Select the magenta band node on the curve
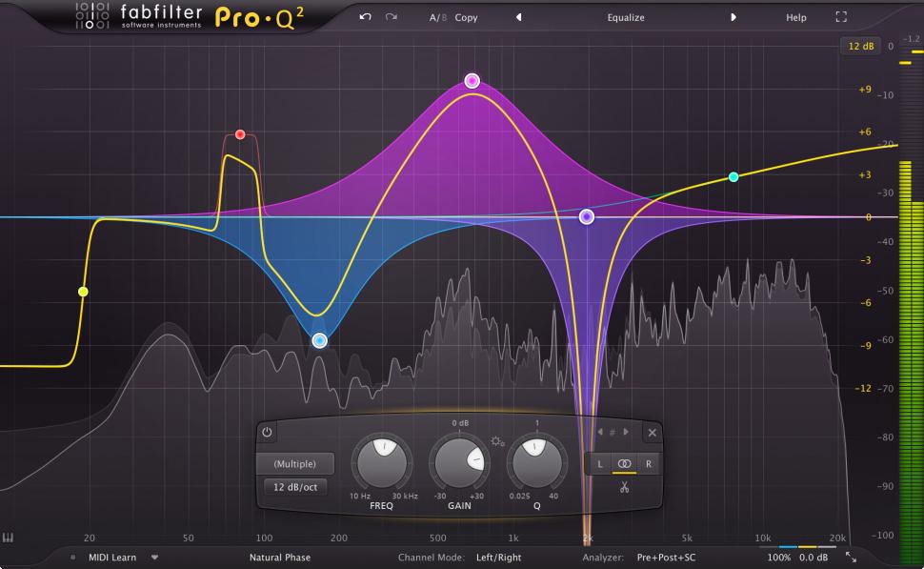The height and width of the screenshot is (569, 924). pyautogui.click(x=472, y=80)
